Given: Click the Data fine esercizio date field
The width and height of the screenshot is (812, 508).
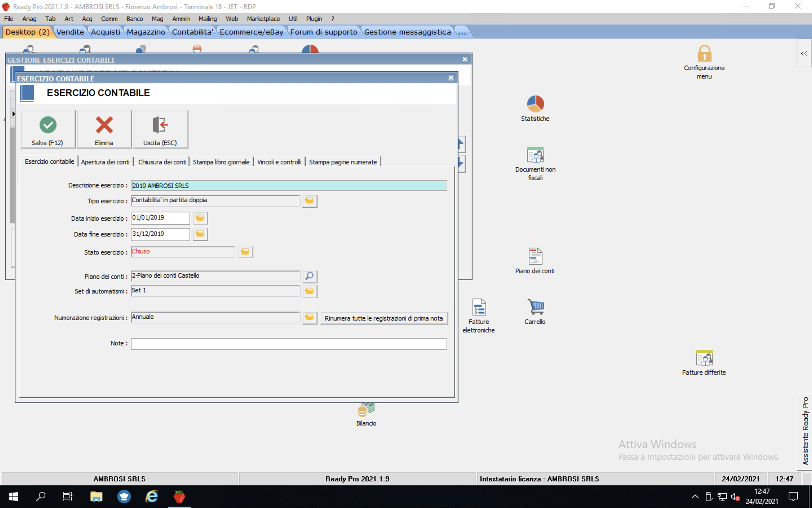Looking at the screenshot, I should point(160,234).
